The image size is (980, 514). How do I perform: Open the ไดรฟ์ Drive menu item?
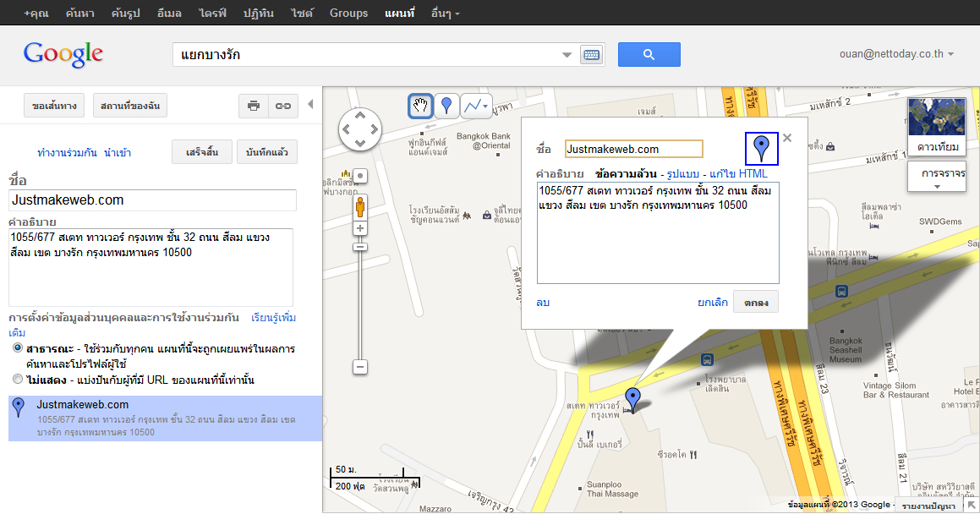pos(213,13)
